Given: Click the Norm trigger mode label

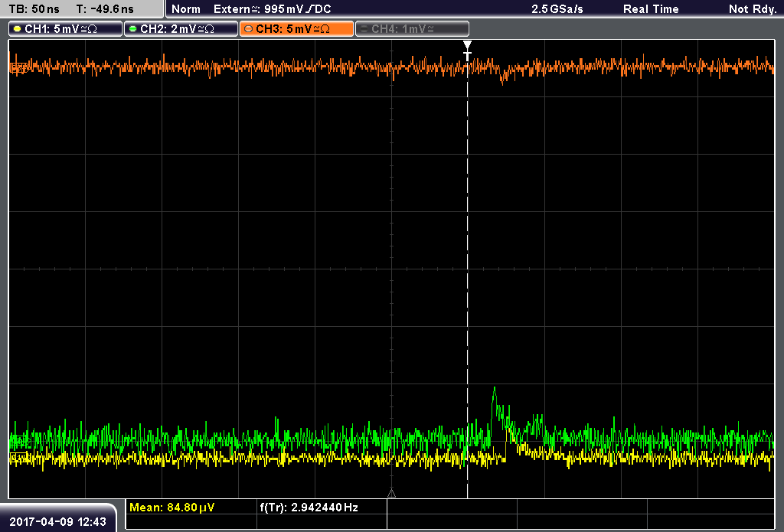Looking at the screenshot, I should click(185, 9).
